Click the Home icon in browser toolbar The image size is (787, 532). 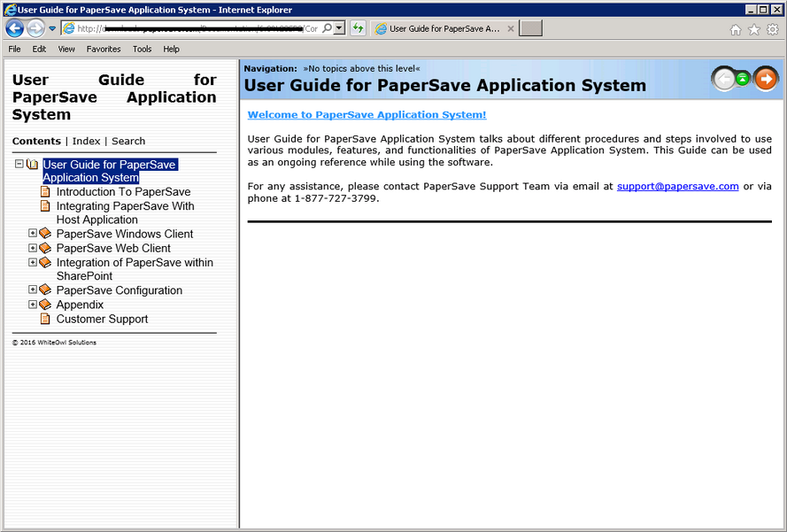pos(736,29)
